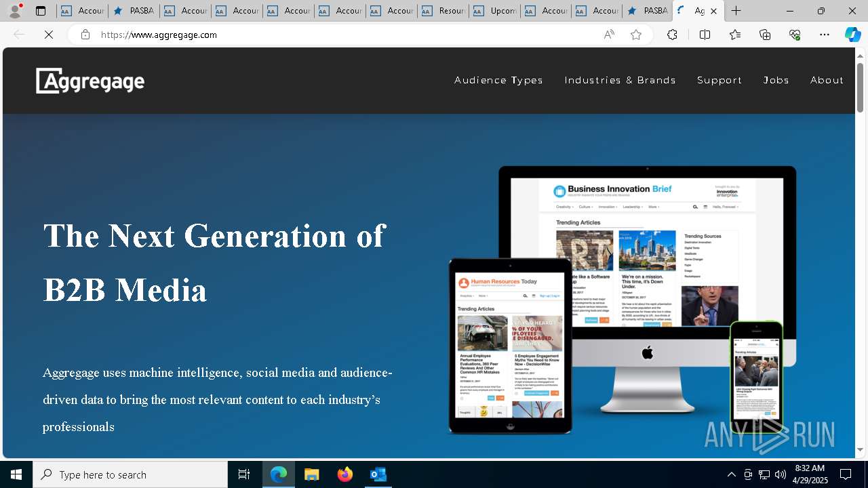Image resolution: width=868 pixels, height=488 pixels.
Task: Click the iMac Business Innovation Brief screenshot
Action: coord(646,252)
